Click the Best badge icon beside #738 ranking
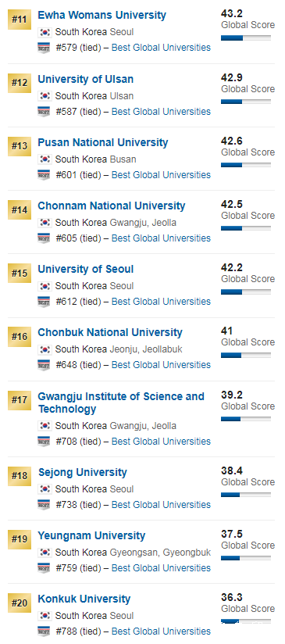Image resolution: width=285 pixels, height=644 pixels. point(44,504)
